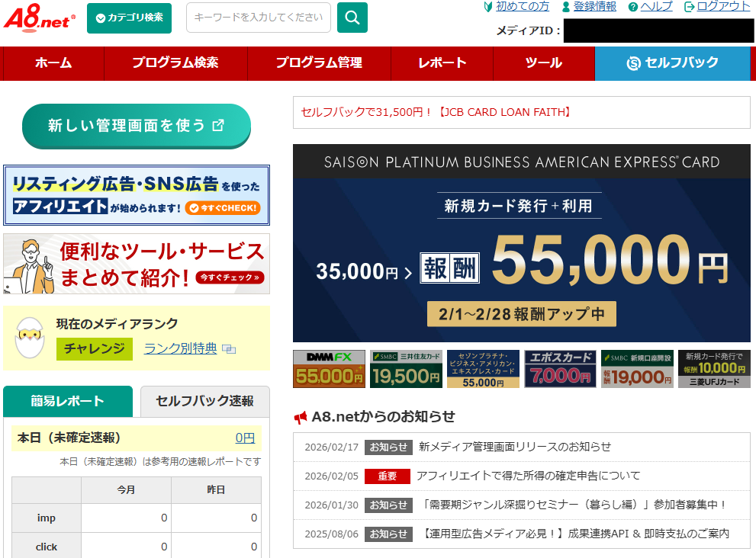Click the magnifying glass search button
Viewport: 756px width, 558px height.
tap(352, 18)
